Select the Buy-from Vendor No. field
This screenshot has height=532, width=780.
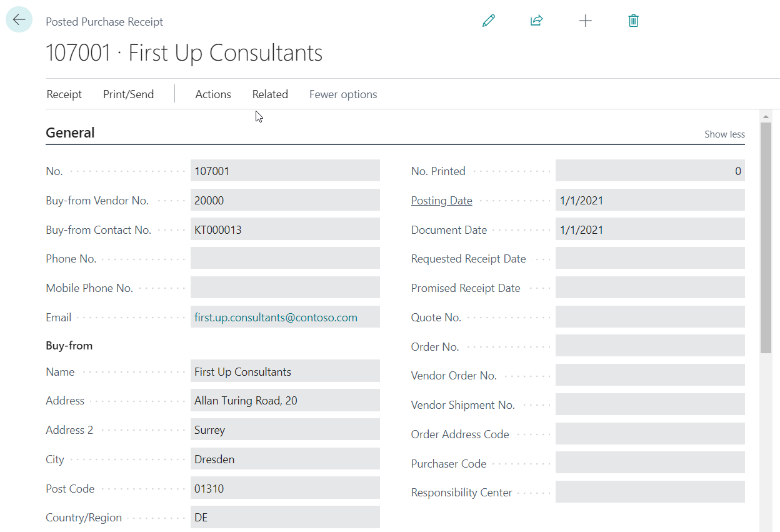[x=285, y=200]
